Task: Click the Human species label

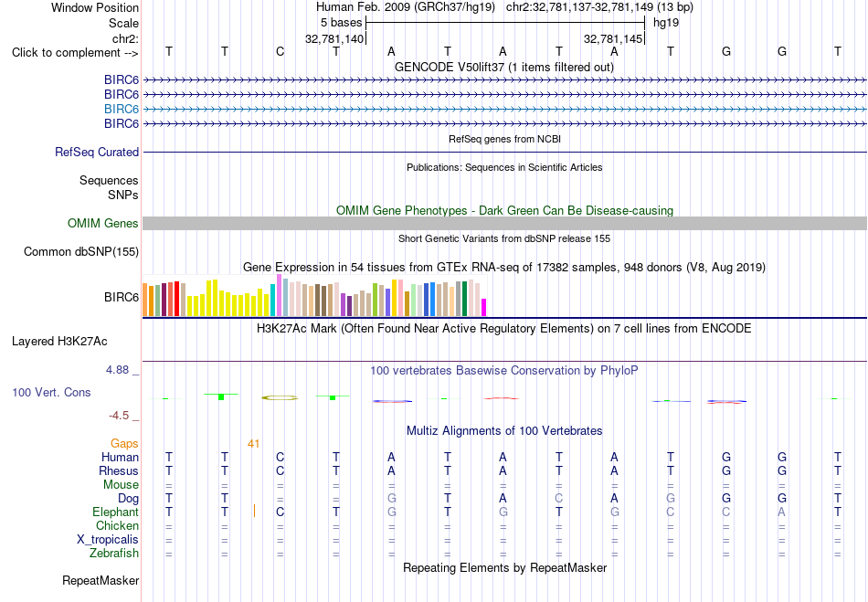Action: pyautogui.click(x=120, y=457)
